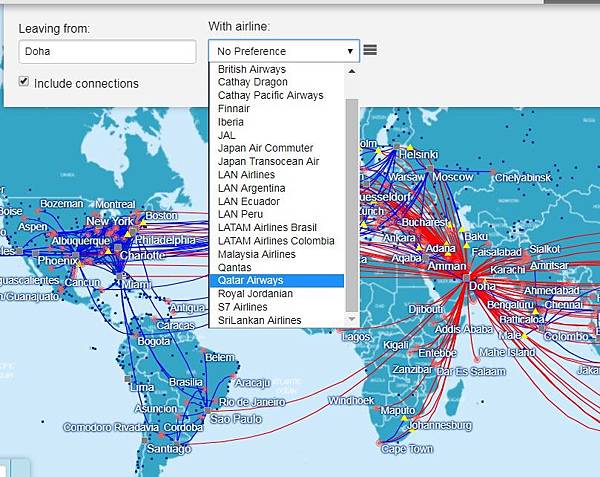This screenshot has height=477, width=600.
Task: Click the Colombo label on map
Action: 566,337
